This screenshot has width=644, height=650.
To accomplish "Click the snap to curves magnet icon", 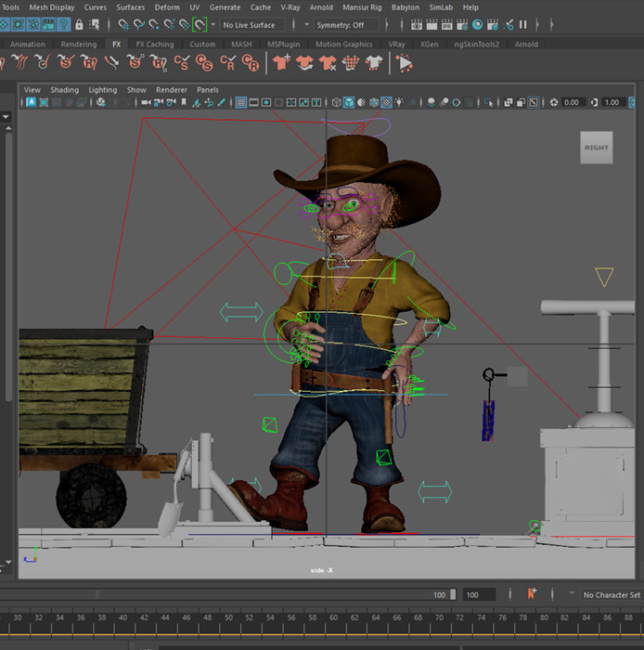I will point(139,25).
